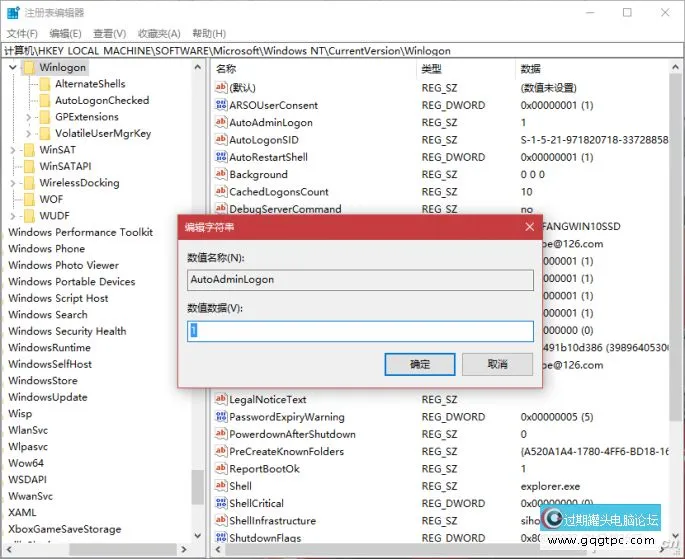685x559 pixels.
Task: Select the WinSATAPI folder icon
Action: (29, 167)
